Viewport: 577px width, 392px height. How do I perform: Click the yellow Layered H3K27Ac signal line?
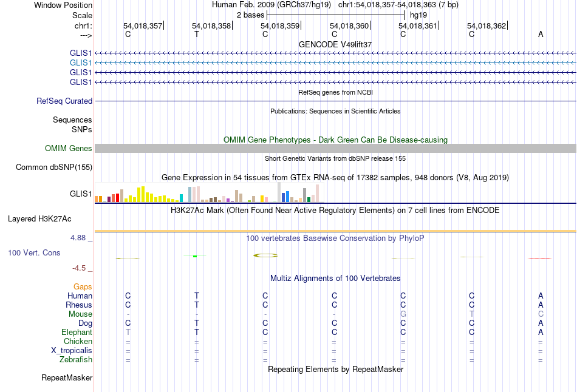[335, 231]
